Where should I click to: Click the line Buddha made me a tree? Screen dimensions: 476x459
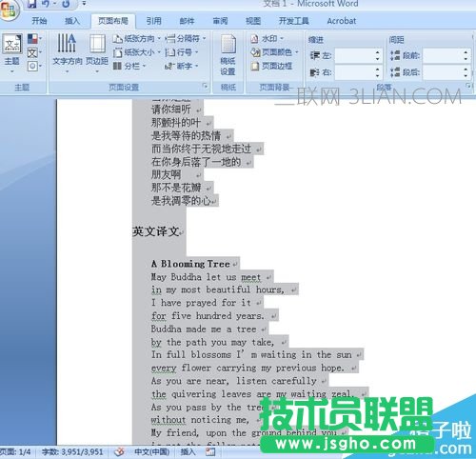point(204,329)
